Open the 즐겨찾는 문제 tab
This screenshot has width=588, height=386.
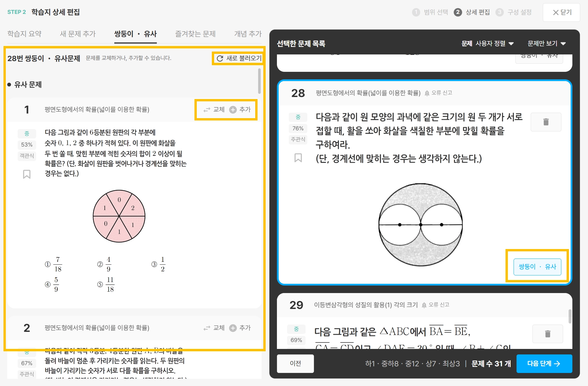[x=195, y=34]
